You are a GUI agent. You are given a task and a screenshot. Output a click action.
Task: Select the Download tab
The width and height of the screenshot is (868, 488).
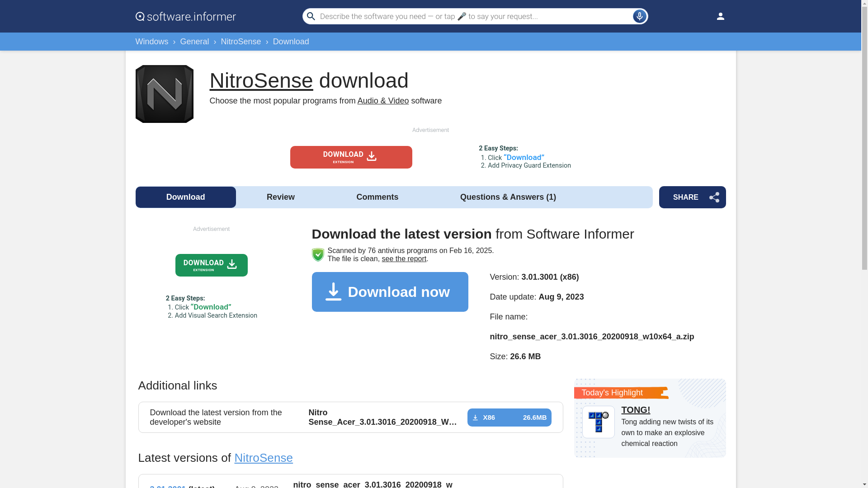(186, 197)
